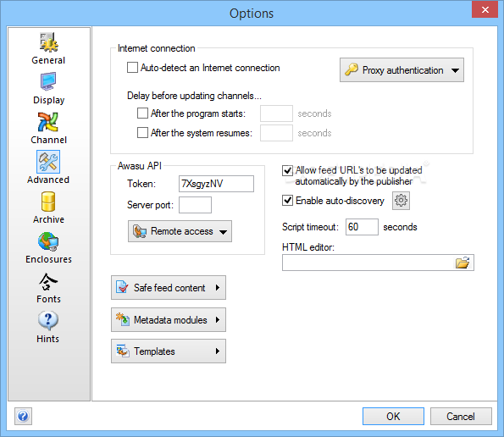Expand the Safe feed content menu
Screen dimensions: 504x437
169,288
